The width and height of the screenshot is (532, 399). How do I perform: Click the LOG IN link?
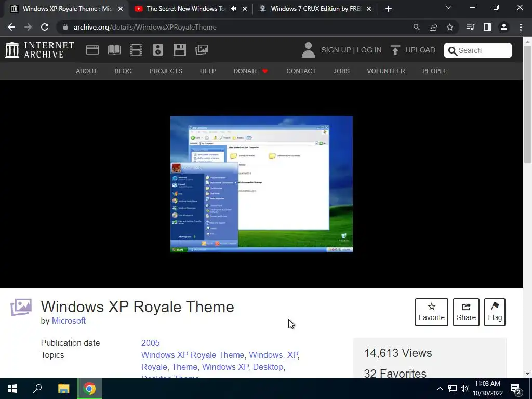click(x=369, y=50)
